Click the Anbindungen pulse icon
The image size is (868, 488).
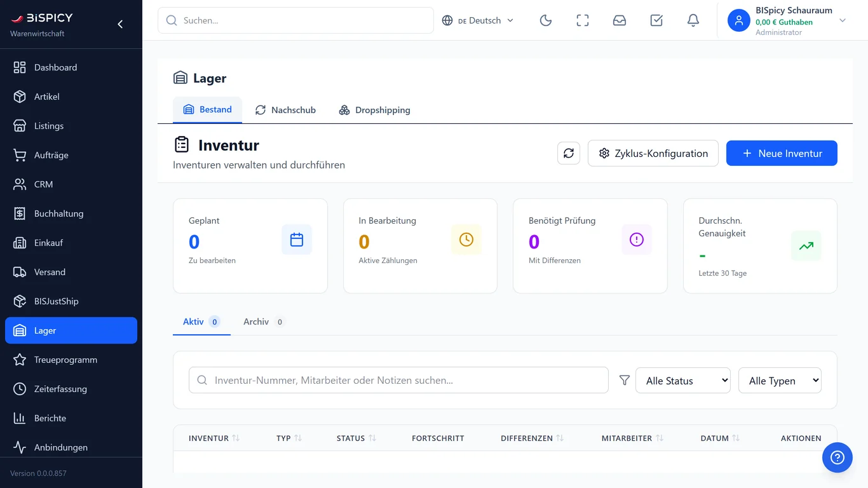pos(20,447)
